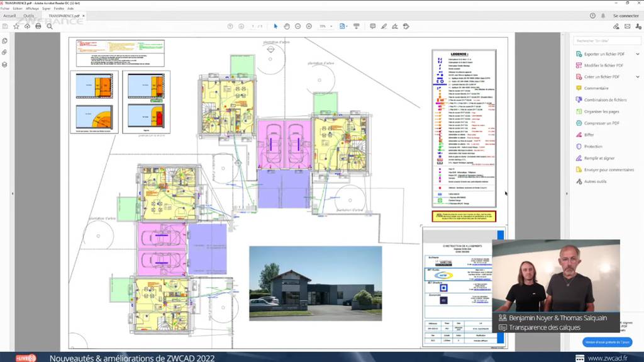This screenshot has height=362, width=644.
Task: Open the Fenêtre menu
Action: point(59,8)
